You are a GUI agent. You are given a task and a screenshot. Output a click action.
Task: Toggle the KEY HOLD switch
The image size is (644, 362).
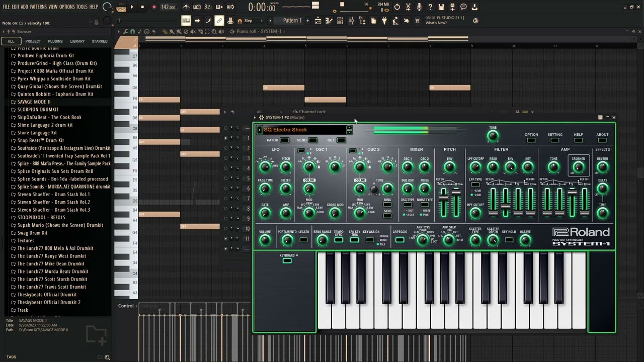(509, 240)
